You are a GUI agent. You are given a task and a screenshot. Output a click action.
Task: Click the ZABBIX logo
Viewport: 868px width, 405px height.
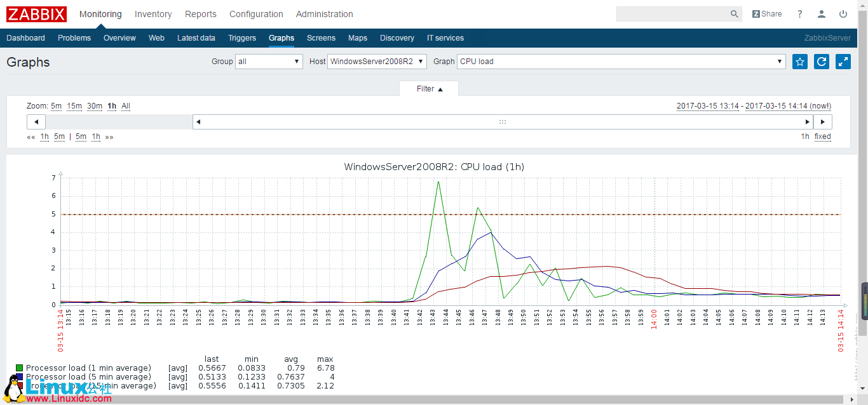tap(36, 14)
